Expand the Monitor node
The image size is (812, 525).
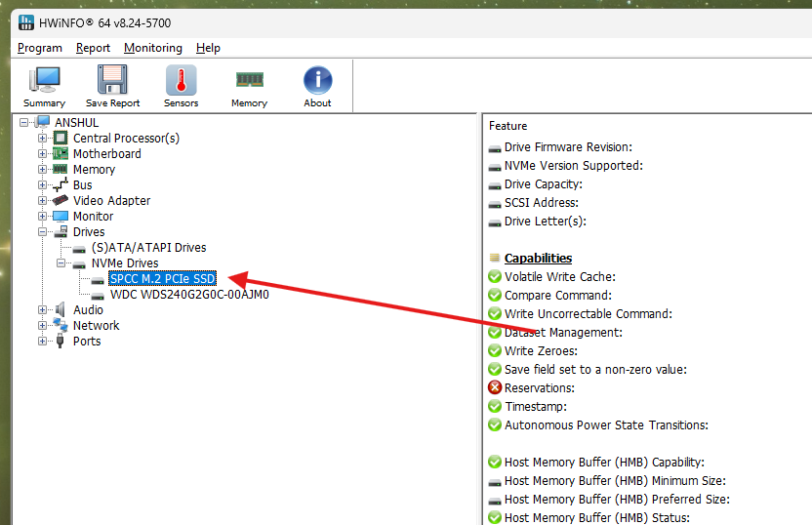pos(43,216)
